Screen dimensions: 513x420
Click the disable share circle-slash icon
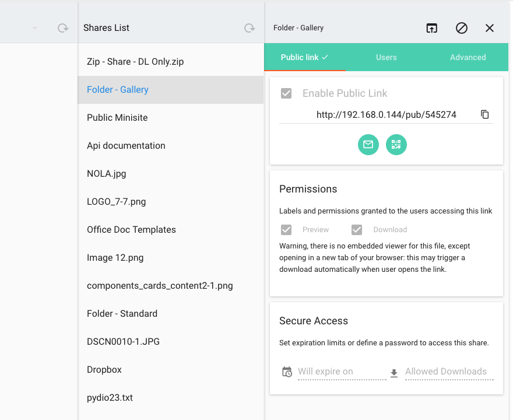(461, 28)
